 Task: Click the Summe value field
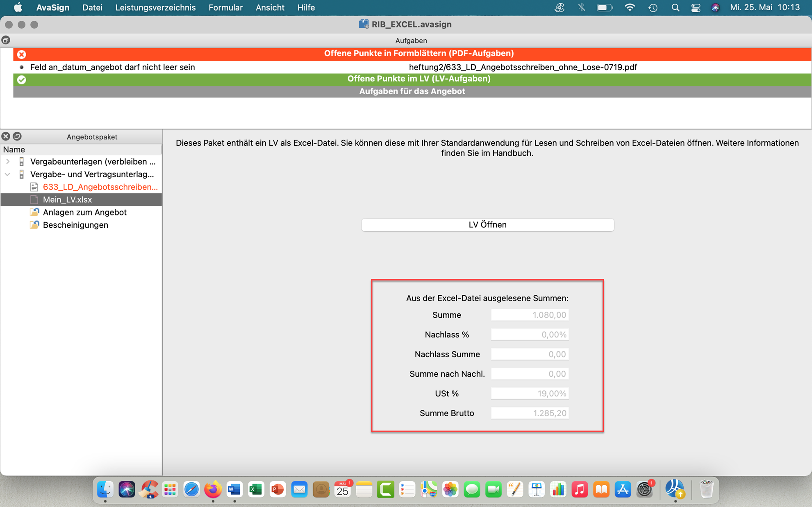[x=530, y=315]
